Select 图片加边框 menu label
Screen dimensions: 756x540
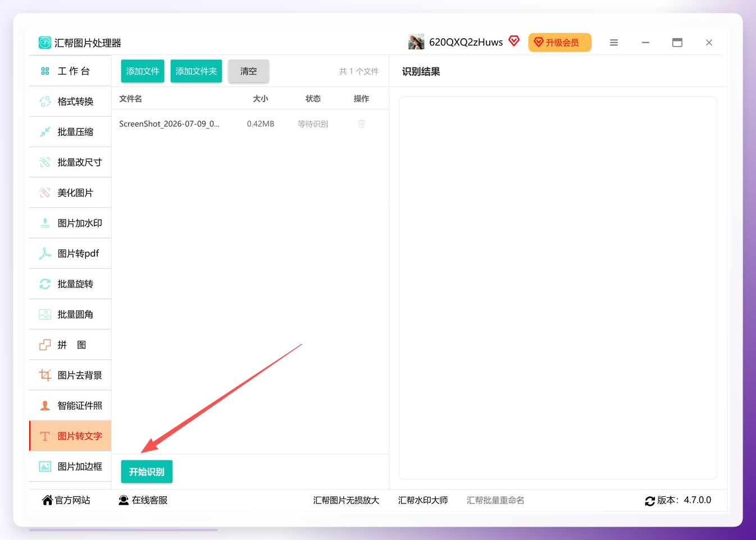(x=80, y=466)
